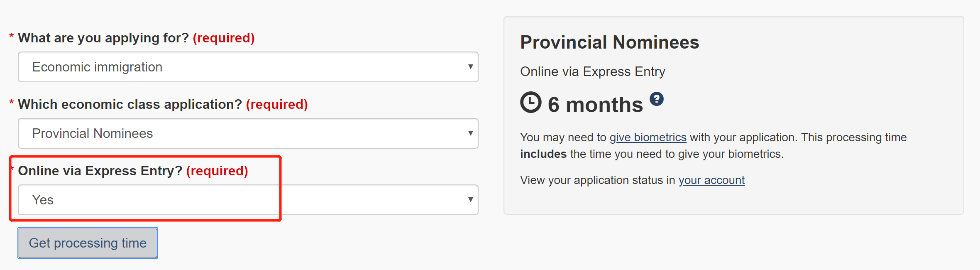Click the red '(required)' text after 'applying for?'
This screenshot has width=980, height=270.
click(x=223, y=38)
